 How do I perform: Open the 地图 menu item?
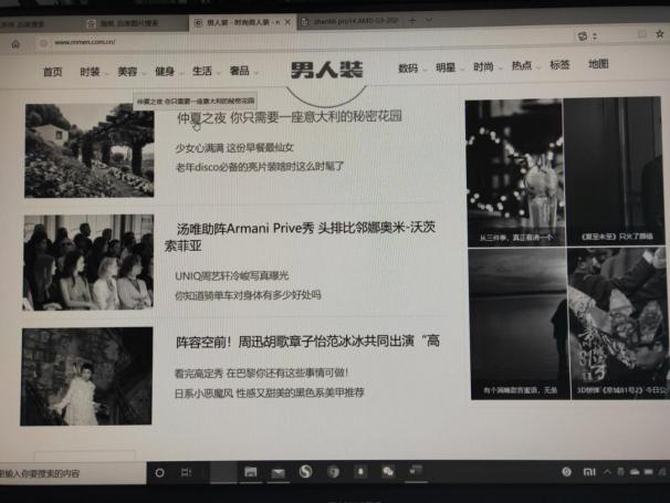coord(598,64)
